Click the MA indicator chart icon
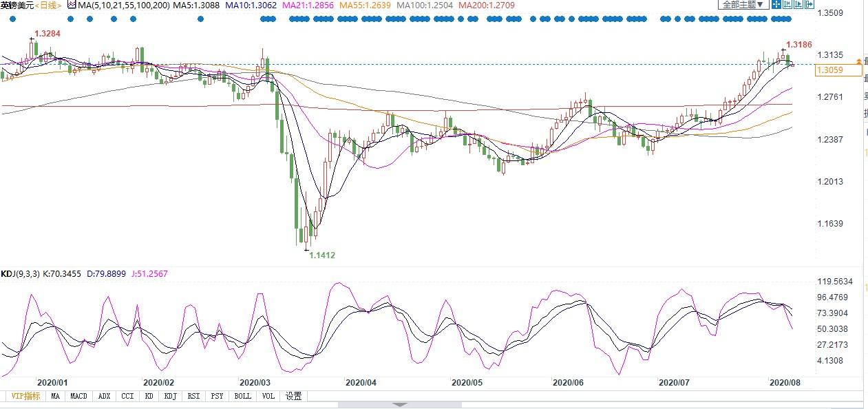This screenshot has height=409, width=868. point(71,5)
